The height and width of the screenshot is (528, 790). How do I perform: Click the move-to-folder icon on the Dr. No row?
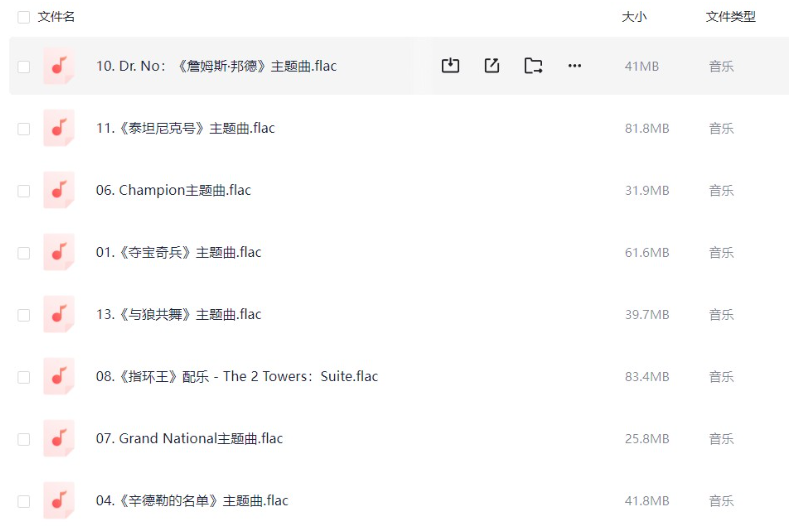coord(533,65)
